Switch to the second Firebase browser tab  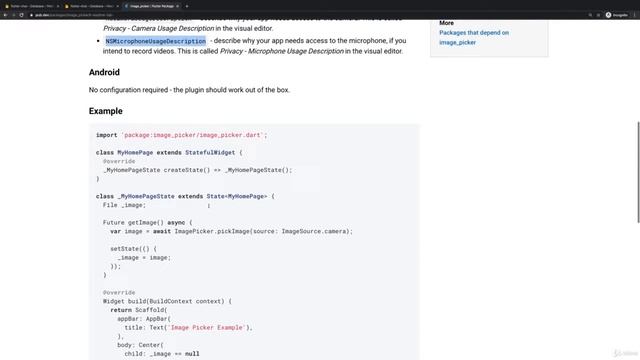[x=91, y=6]
